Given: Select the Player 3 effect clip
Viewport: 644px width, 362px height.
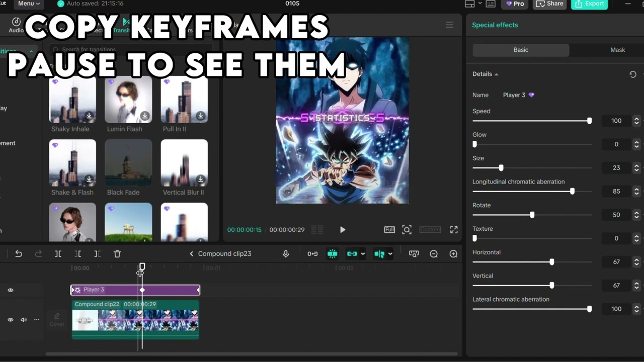Looking at the screenshot, I should point(135,290).
